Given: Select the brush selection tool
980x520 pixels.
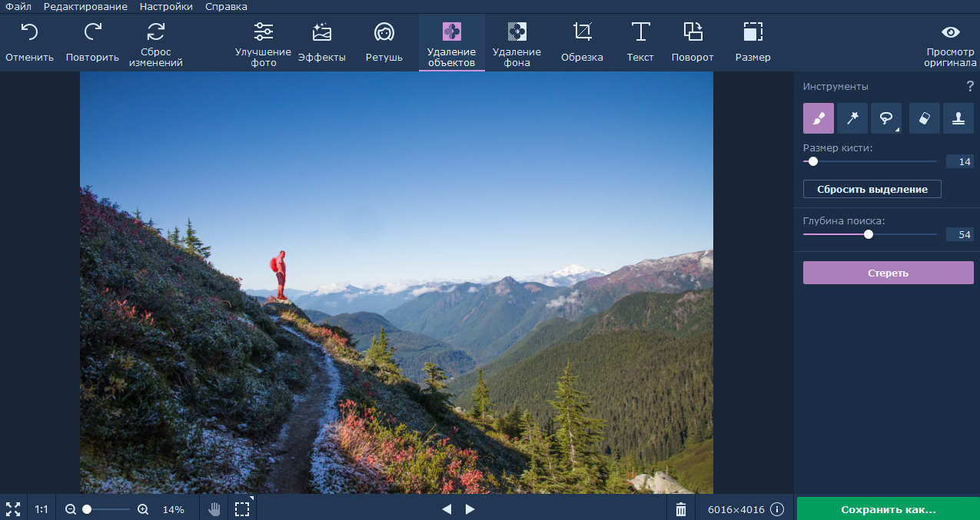Looking at the screenshot, I should point(818,118).
